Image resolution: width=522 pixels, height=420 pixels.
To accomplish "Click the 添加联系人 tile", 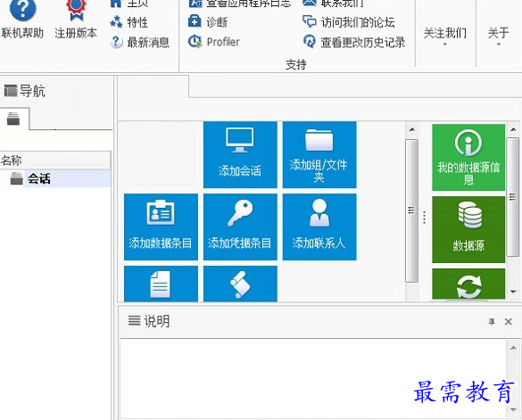I will 319,227.
